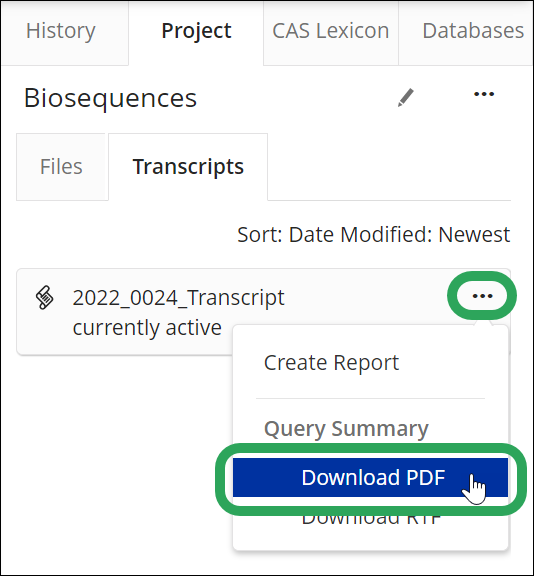
Task: Choose Download PDF from the menu
Action: [x=370, y=477]
